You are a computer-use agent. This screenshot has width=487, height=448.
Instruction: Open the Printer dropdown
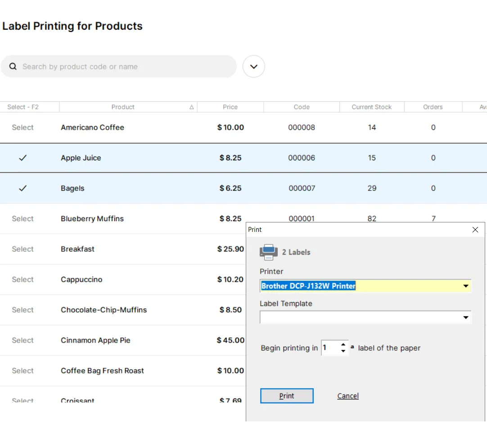coord(466,286)
